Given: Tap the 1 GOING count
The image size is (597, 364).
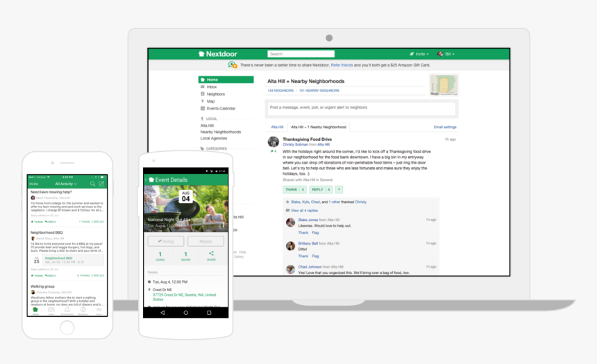Looking at the screenshot, I should click(160, 256).
